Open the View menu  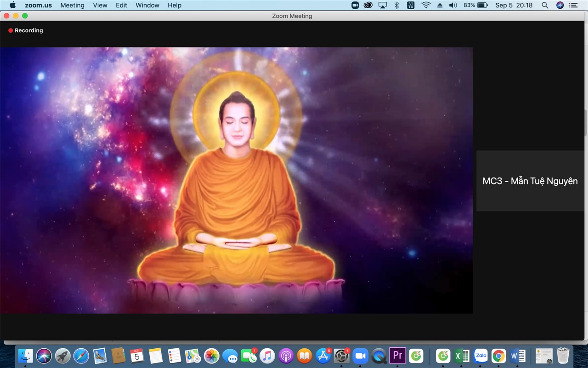(x=100, y=5)
